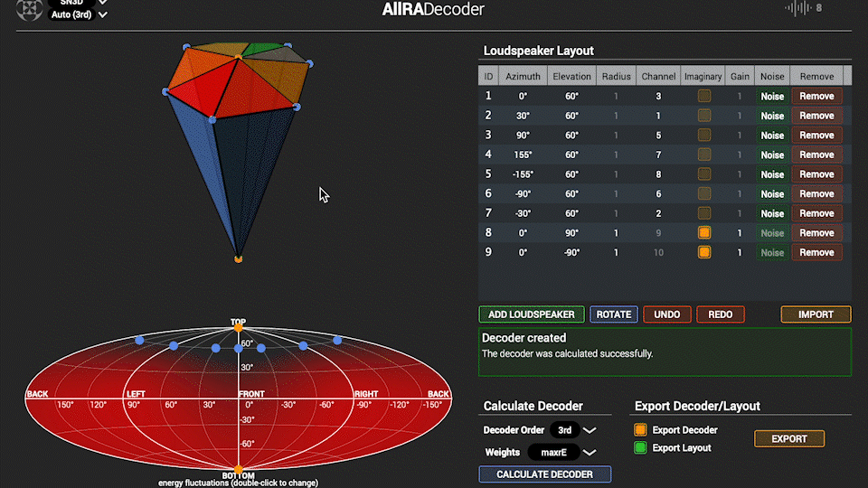Remove loudspeaker 1
This screenshot has height=488, width=868.
point(817,96)
